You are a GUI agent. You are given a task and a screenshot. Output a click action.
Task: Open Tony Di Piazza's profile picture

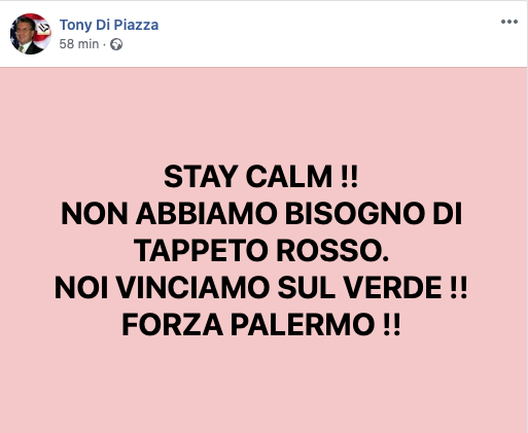pyautogui.click(x=30, y=34)
